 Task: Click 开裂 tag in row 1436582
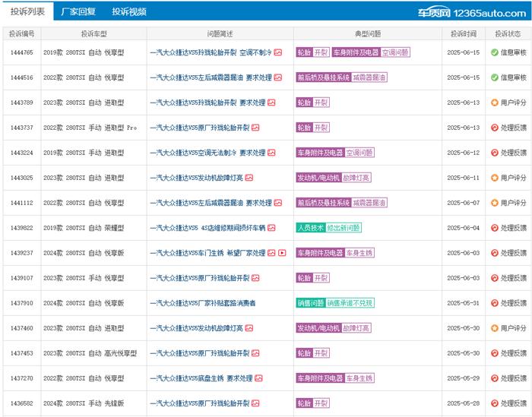321,403
